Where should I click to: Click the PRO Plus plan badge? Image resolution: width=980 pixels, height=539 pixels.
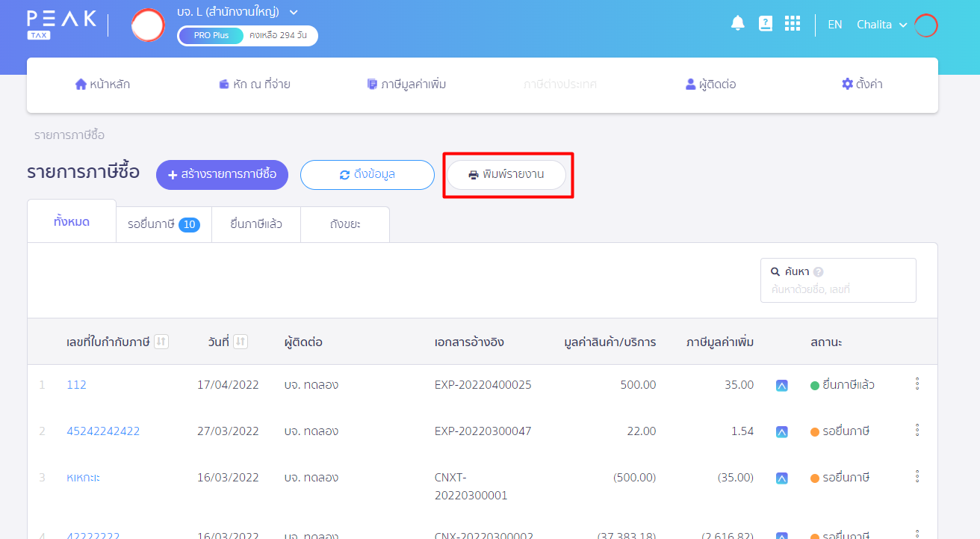pyautogui.click(x=211, y=35)
